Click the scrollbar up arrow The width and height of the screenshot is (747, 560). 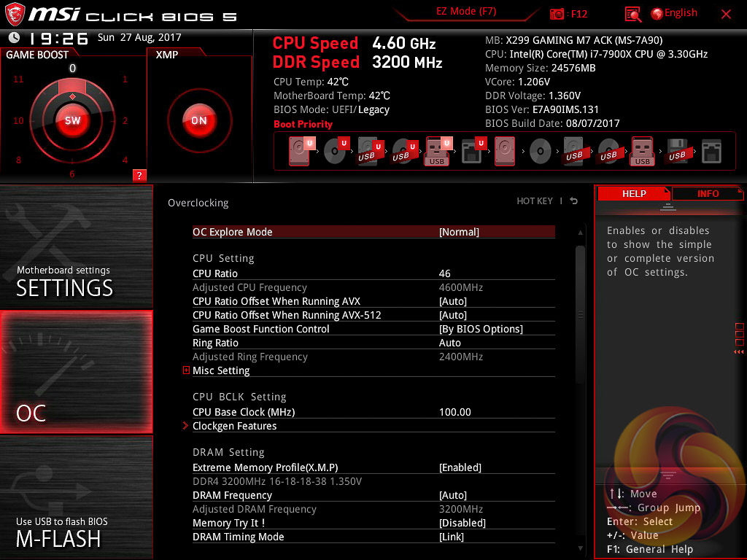click(x=580, y=233)
